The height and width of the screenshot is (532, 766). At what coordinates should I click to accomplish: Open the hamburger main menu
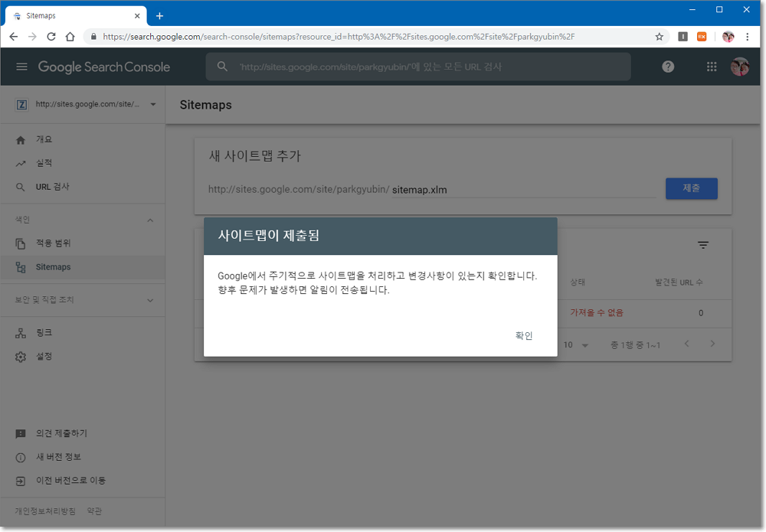21,67
